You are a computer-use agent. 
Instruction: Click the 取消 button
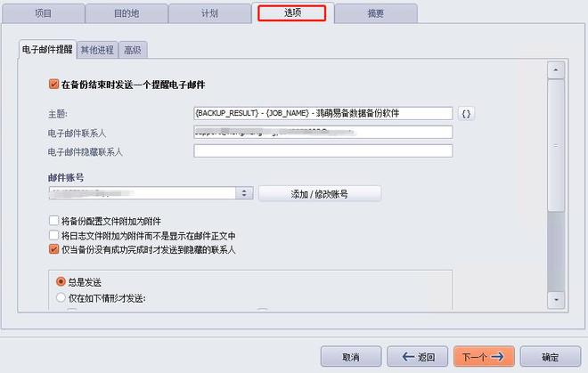click(x=351, y=356)
